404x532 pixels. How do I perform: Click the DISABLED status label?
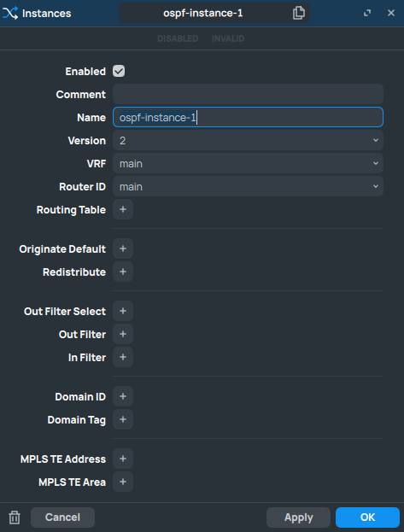pos(178,38)
